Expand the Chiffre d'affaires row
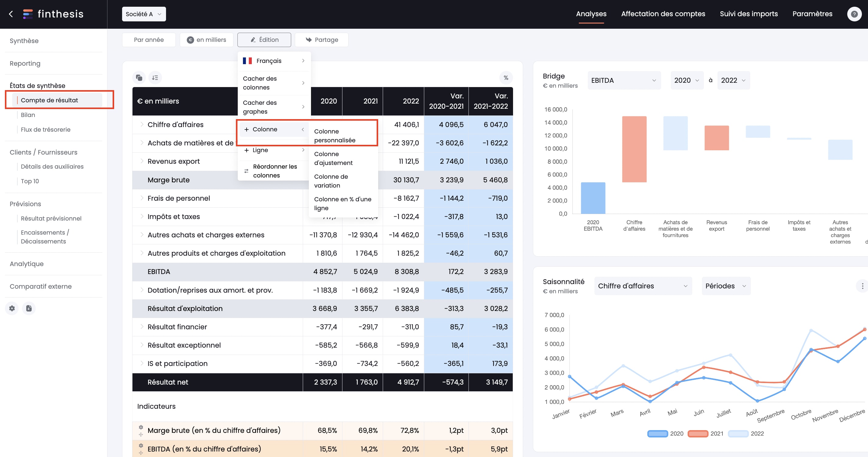The height and width of the screenshot is (457, 868). tap(142, 124)
